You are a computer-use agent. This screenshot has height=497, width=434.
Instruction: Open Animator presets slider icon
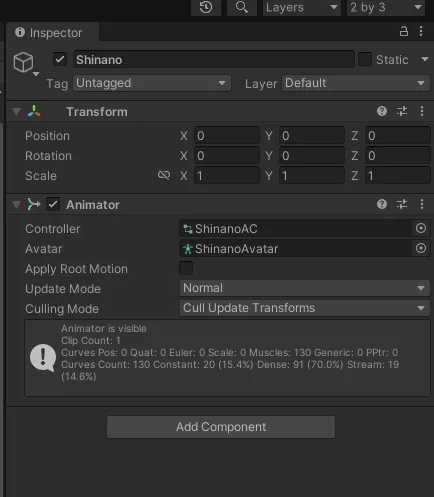(x=402, y=204)
